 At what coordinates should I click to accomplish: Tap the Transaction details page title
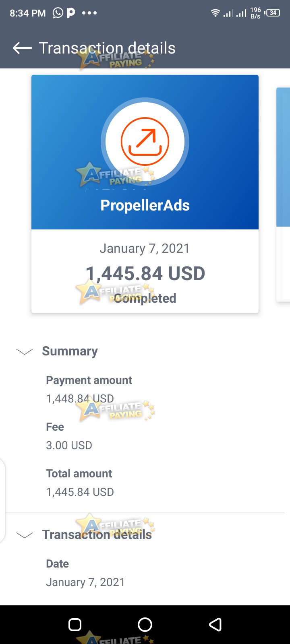(107, 48)
